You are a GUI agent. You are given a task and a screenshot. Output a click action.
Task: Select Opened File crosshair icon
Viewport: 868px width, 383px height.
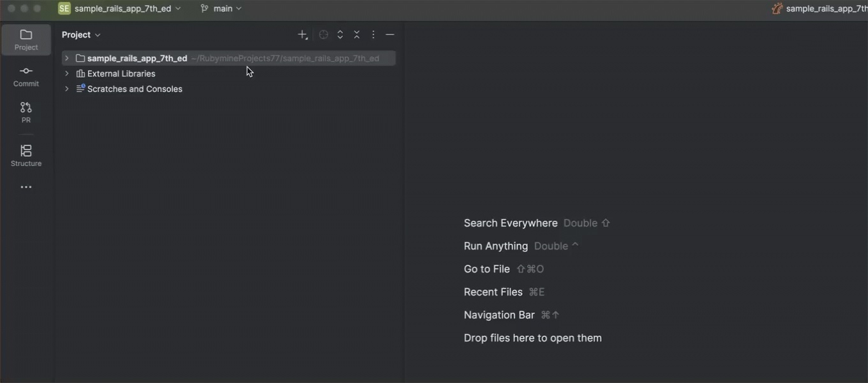tap(324, 35)
